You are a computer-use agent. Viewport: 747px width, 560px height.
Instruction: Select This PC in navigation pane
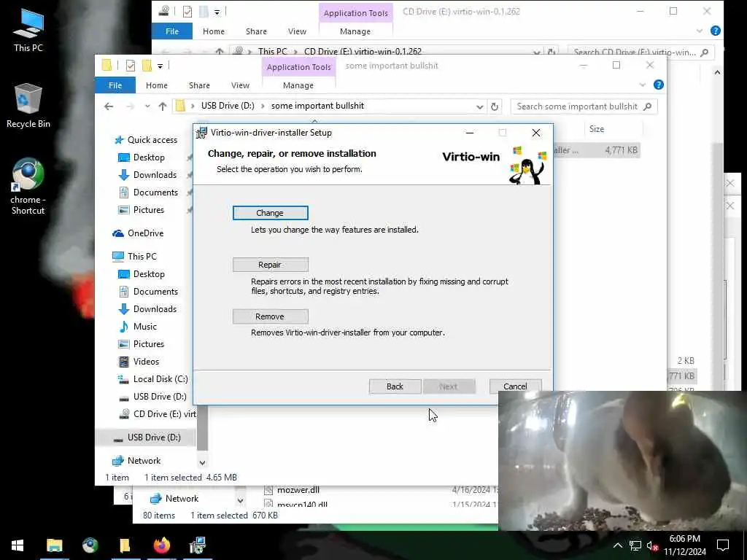click(x=134, y=256)
